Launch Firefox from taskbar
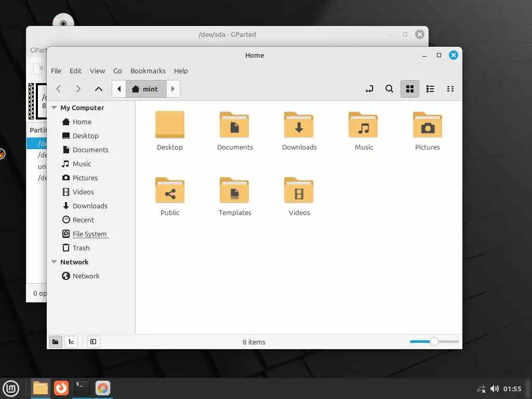532x399 pixels. click(x=61, y=388)
